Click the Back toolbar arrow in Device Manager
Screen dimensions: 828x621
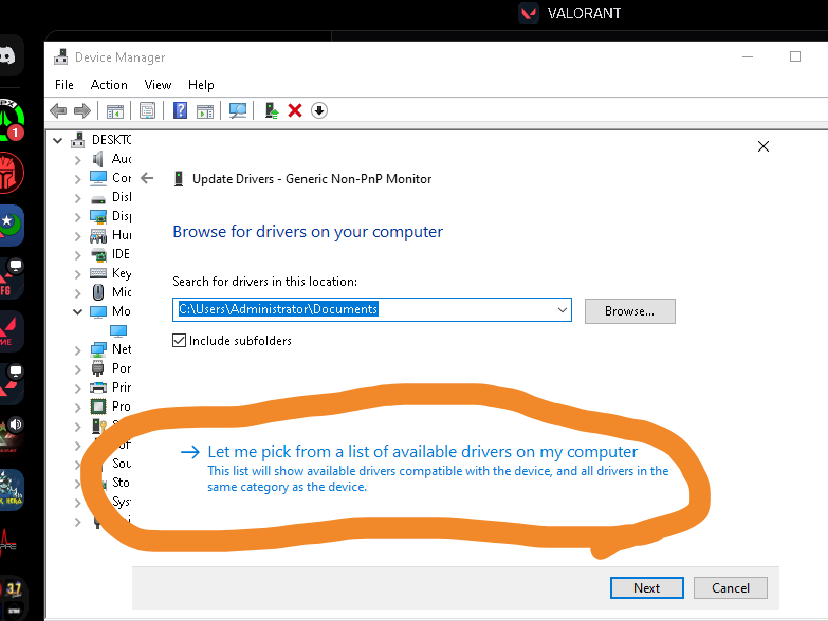[x=58, y=111]
